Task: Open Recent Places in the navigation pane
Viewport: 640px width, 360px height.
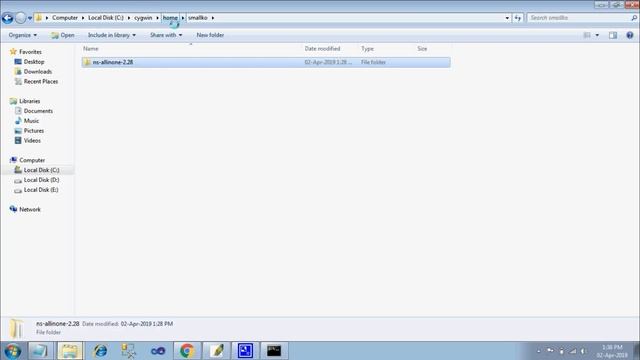Action: pyautogui.click(x=41, y=81)
